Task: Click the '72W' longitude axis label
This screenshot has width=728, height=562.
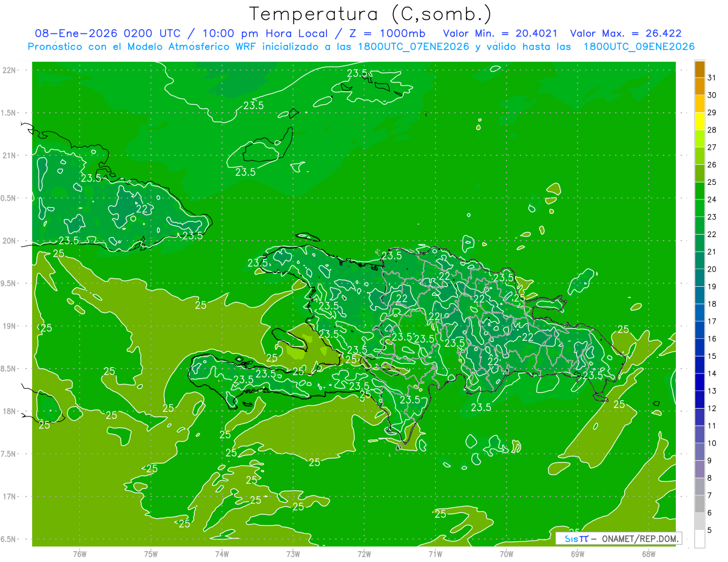Action: 364,555
